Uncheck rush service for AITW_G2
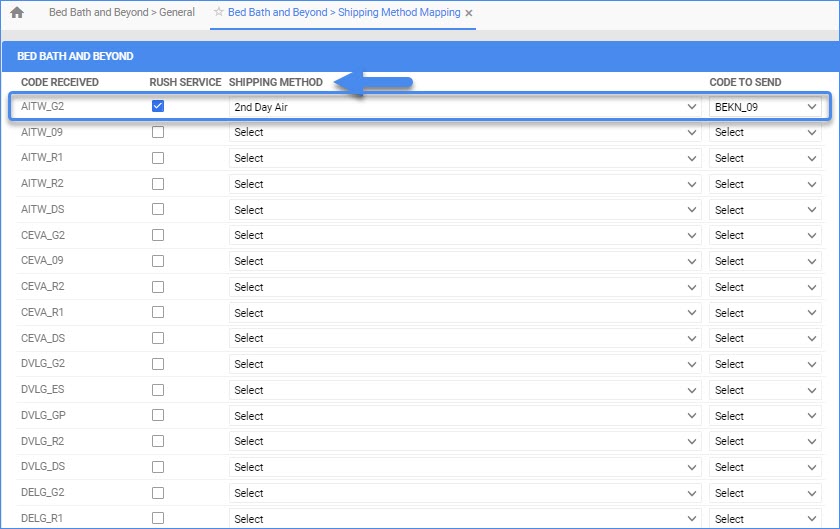The width and height of the screenshot is (840, 529). 158,106
